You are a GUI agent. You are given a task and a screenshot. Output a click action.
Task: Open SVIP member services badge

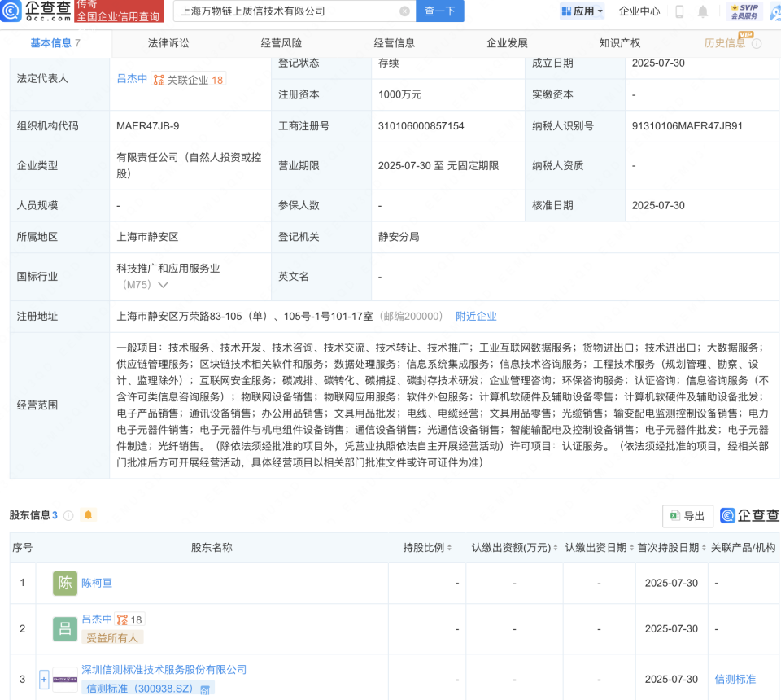point(744,11)
